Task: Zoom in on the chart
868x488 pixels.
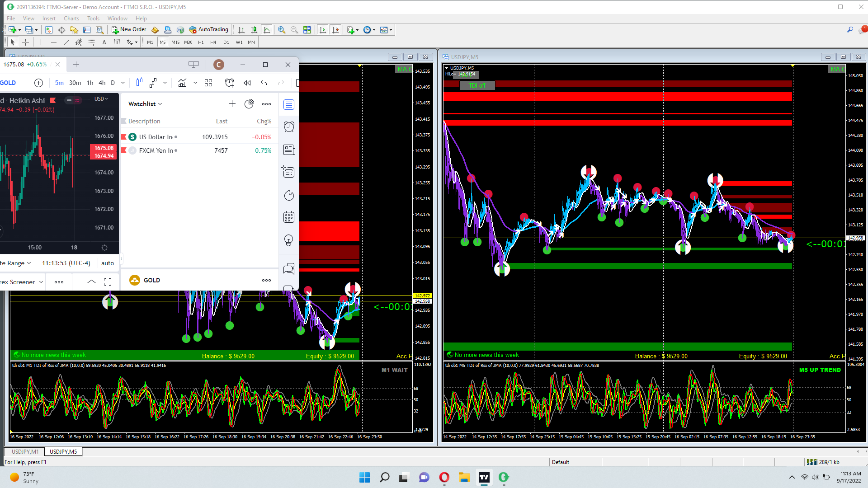Action: (282, 30)
